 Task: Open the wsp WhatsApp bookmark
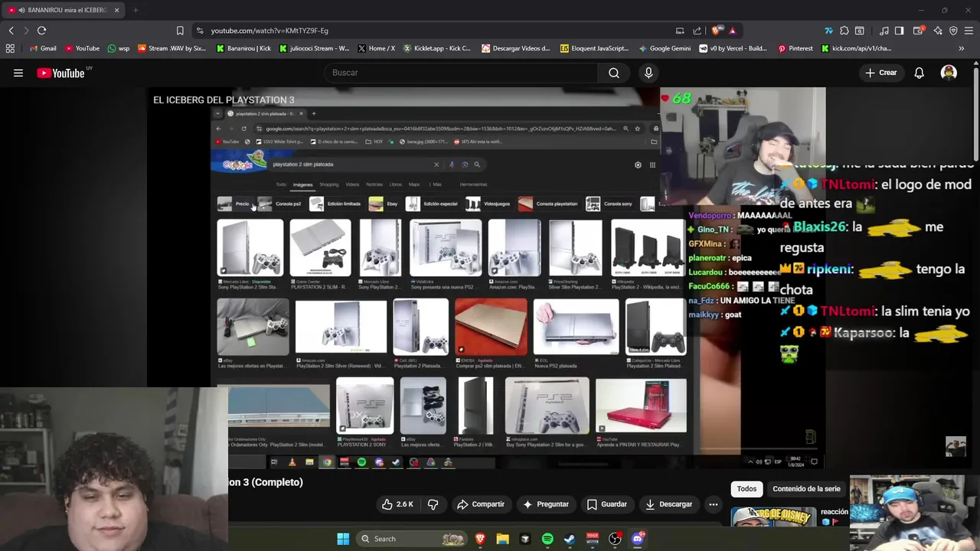pyautogui.click(x=119, y=48)
